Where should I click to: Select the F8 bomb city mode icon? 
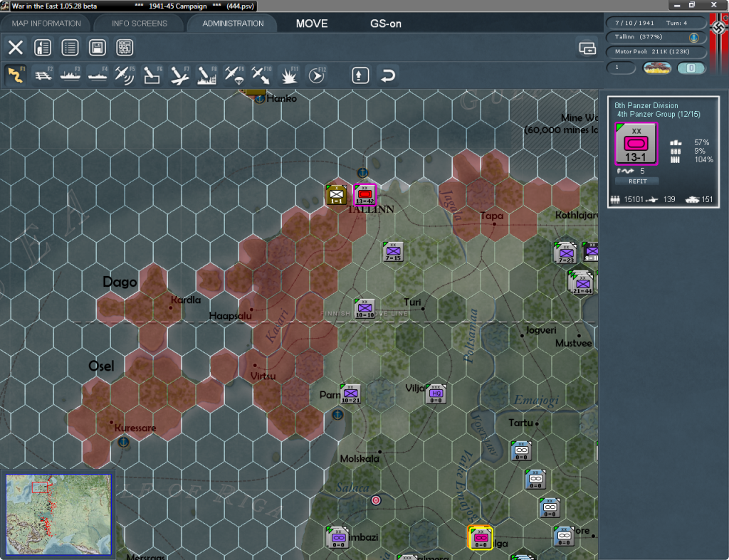[206, 75]
